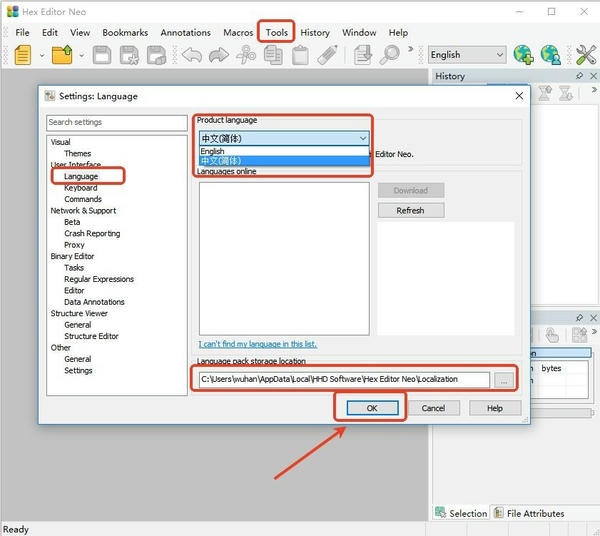
Task: Click the Copy toolbar icon
Action: tap(273, 55)
